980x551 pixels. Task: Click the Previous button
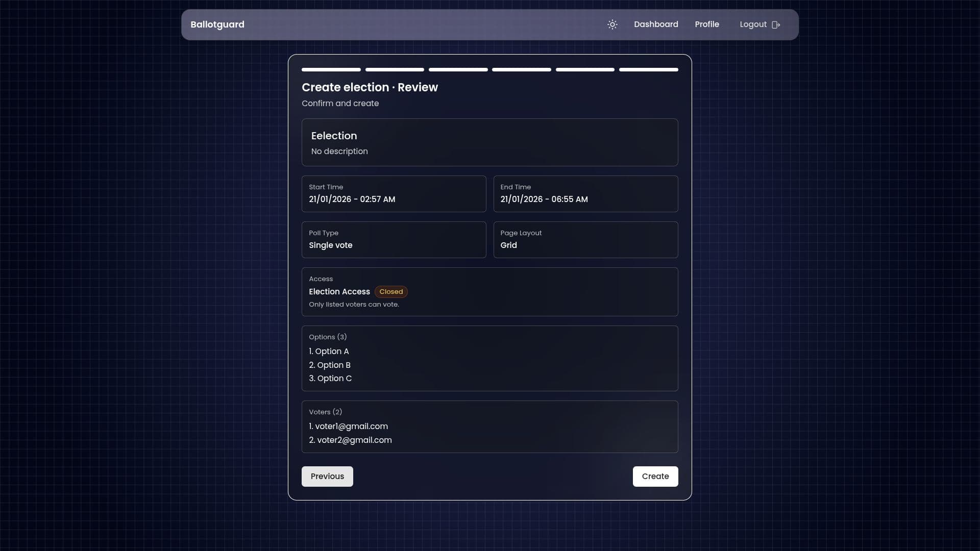[x=327, y=476]
